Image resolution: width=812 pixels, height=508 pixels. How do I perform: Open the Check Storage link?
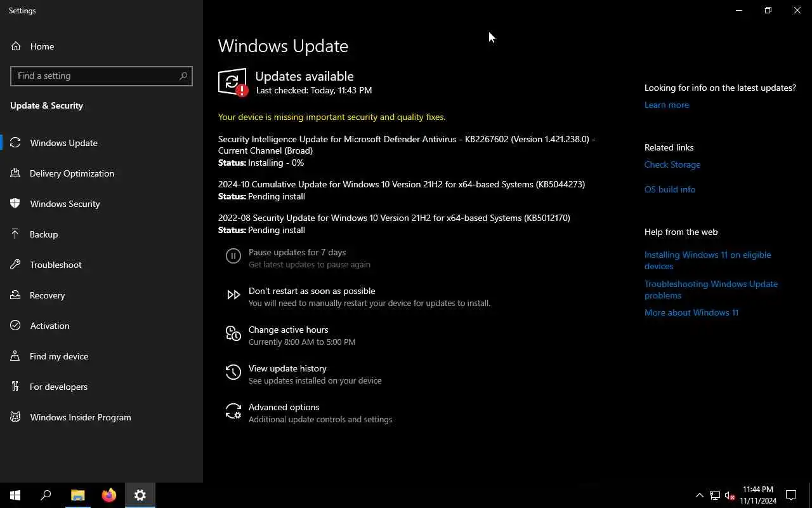click(x=672, y=164)
